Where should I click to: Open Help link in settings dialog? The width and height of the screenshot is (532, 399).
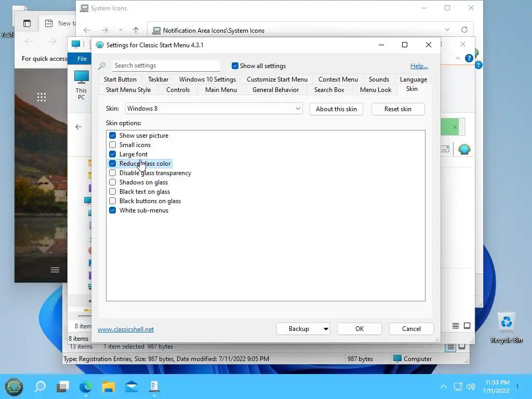(419, 66)
